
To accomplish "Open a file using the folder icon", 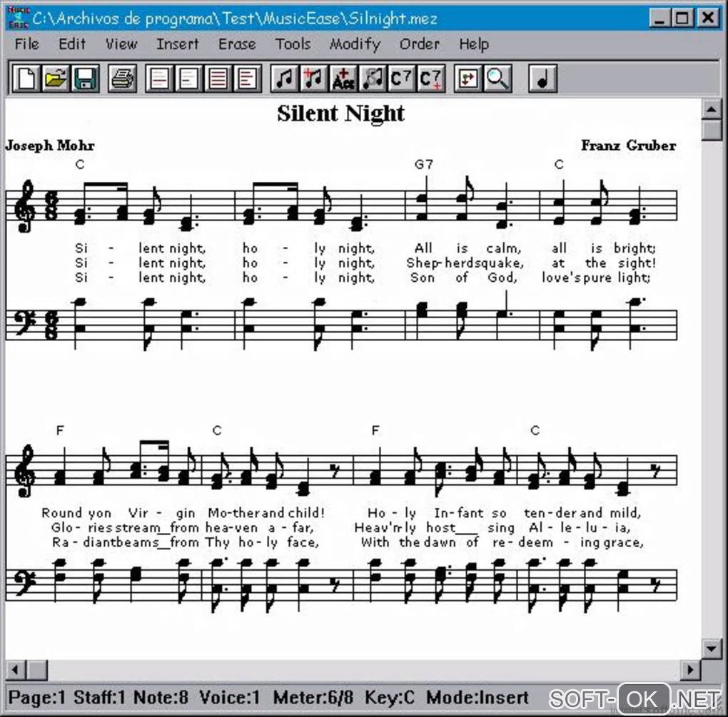I will pyautogui.click(x=55, y=78).
